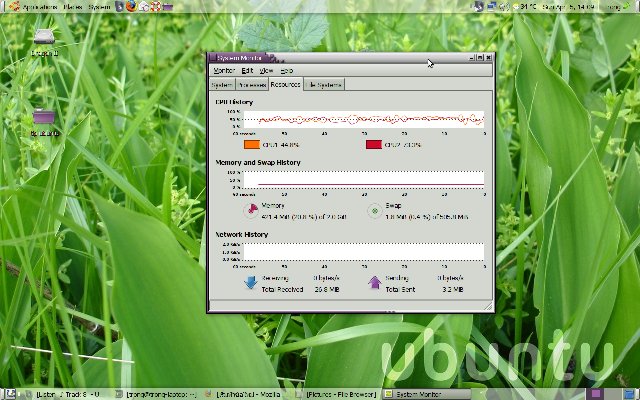
Task: Open the Edit menu
Action: click(247, 71)
